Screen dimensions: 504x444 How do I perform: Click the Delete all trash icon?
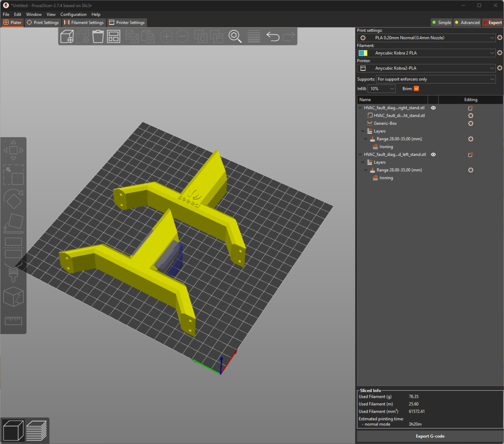pyautogui.click(x=98, y=36)
